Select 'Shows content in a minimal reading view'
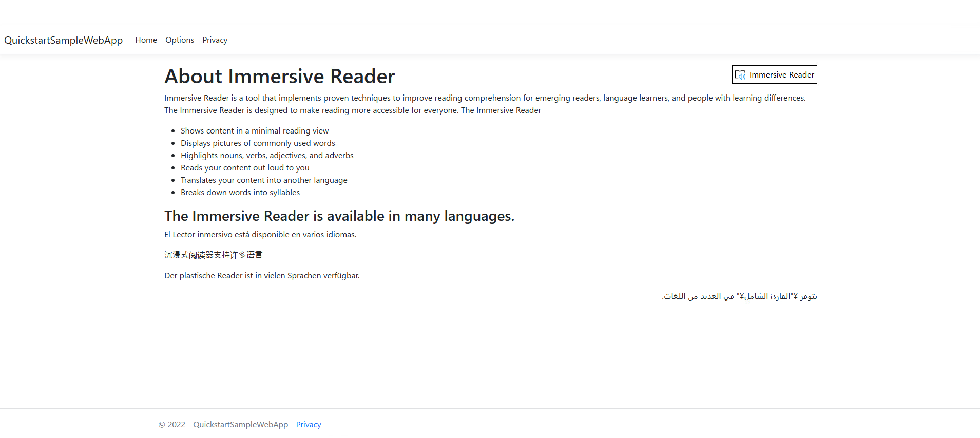Viewport: 980px width, 438px height. [255, 131]
